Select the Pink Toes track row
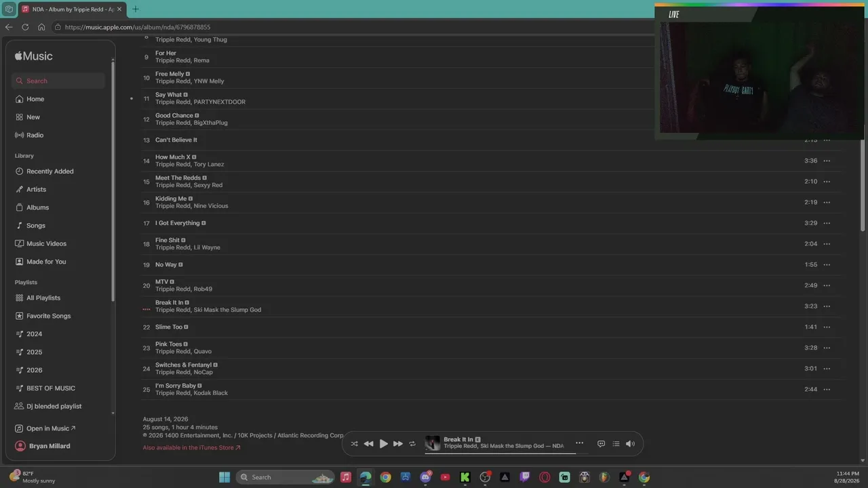Screen dimensions: 868x488 point(491,348)
